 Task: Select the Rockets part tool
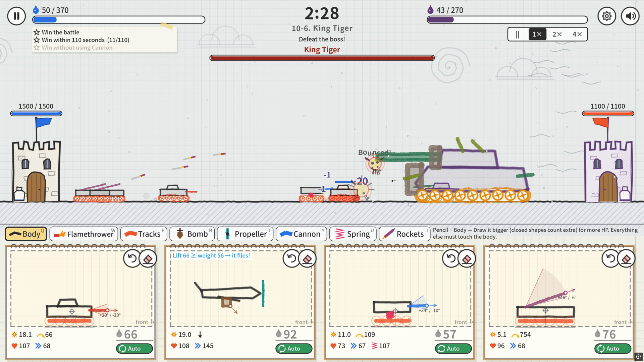[x=405, y=234]
